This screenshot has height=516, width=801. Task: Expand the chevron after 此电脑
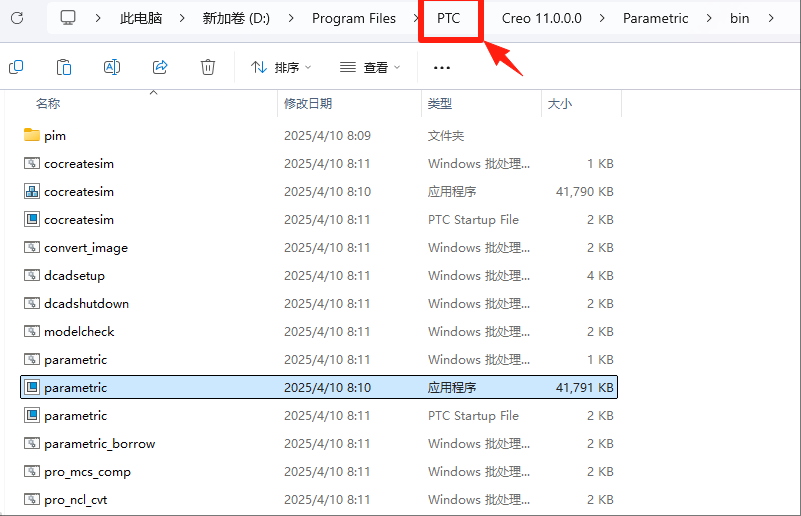182,18
